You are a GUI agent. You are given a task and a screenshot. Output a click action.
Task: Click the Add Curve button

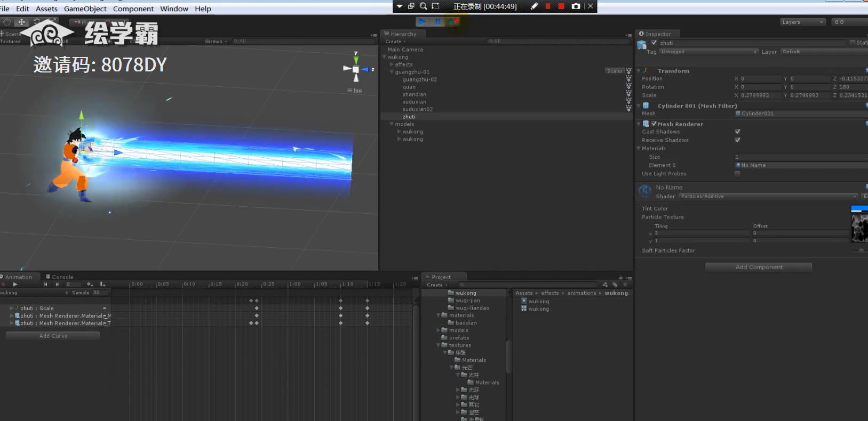(53, 336)
